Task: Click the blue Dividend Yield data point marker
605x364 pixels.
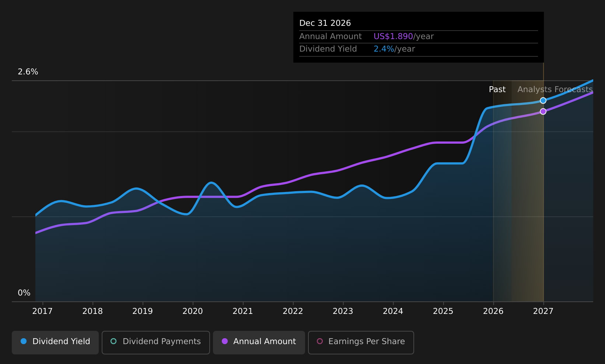Action: click(543, 101)
